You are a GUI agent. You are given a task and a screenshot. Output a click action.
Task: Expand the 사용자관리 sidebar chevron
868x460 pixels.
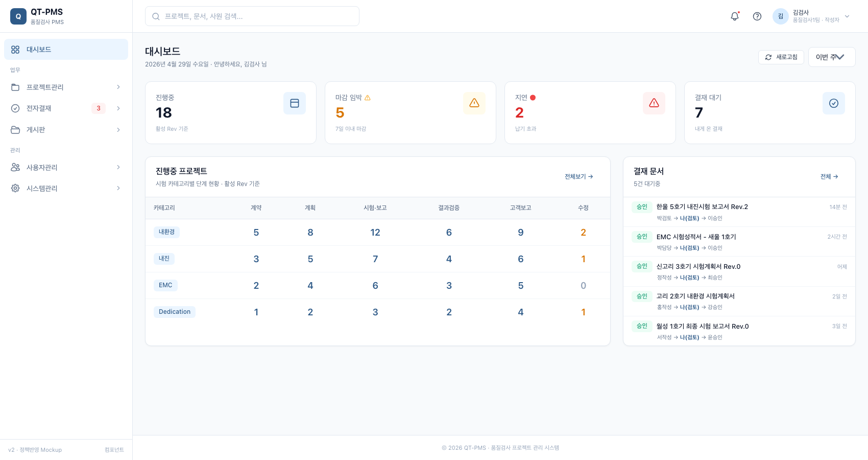[x=118, y=167]
